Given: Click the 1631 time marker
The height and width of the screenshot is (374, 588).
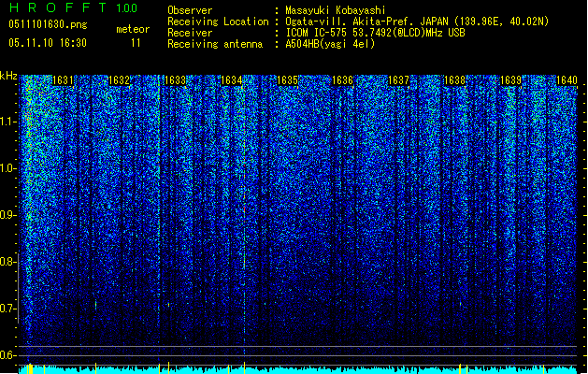Looking at the screenshot, I should (63, 80).
